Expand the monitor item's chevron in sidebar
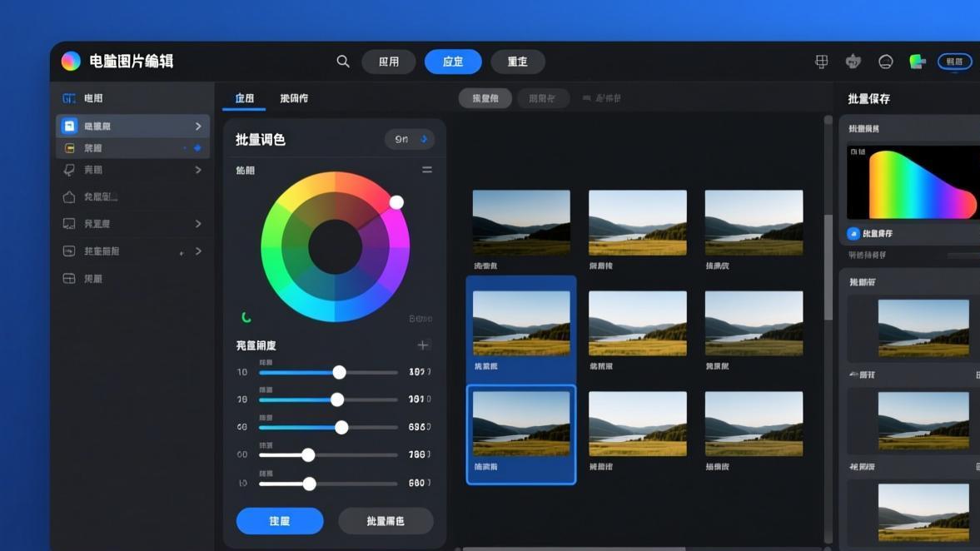This screenshot has height=551, width=980. 198,224
